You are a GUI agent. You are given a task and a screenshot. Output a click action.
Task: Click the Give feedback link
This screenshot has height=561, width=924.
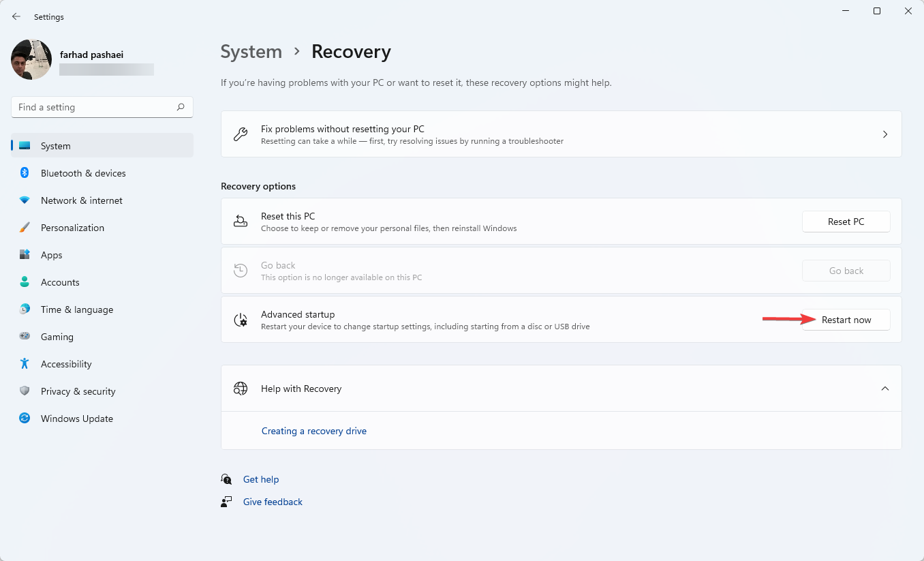click(x=273, y=502)
